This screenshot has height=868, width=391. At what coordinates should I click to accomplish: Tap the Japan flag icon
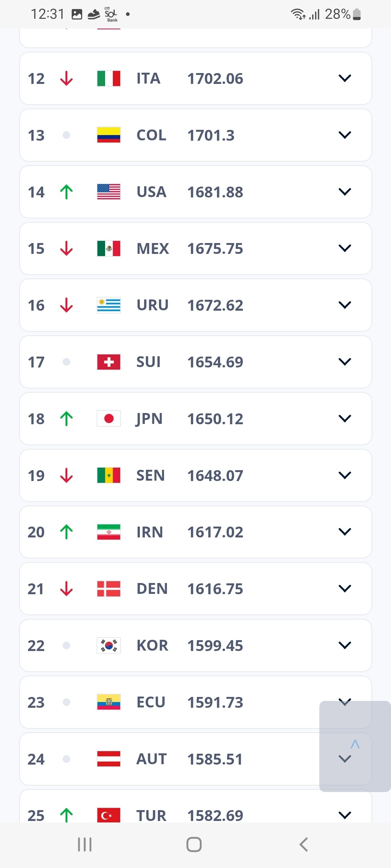point(109,418)
